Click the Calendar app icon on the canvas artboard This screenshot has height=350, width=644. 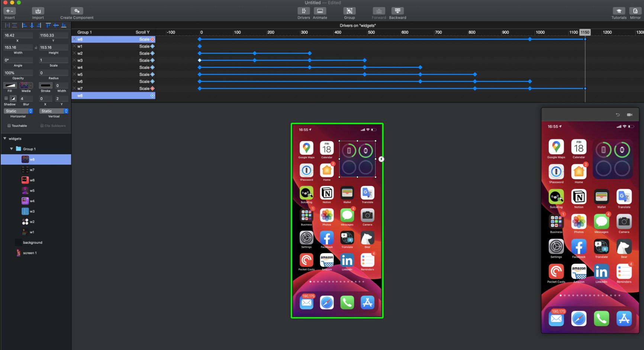[x=327, y=148]
